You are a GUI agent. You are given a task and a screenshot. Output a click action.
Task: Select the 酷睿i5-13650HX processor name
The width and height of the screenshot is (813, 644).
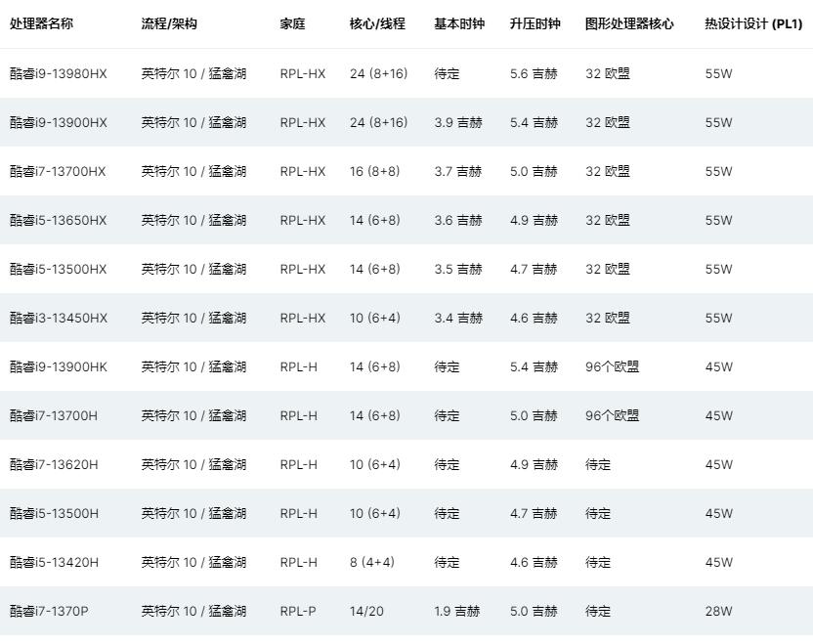[x=58, y=221]
